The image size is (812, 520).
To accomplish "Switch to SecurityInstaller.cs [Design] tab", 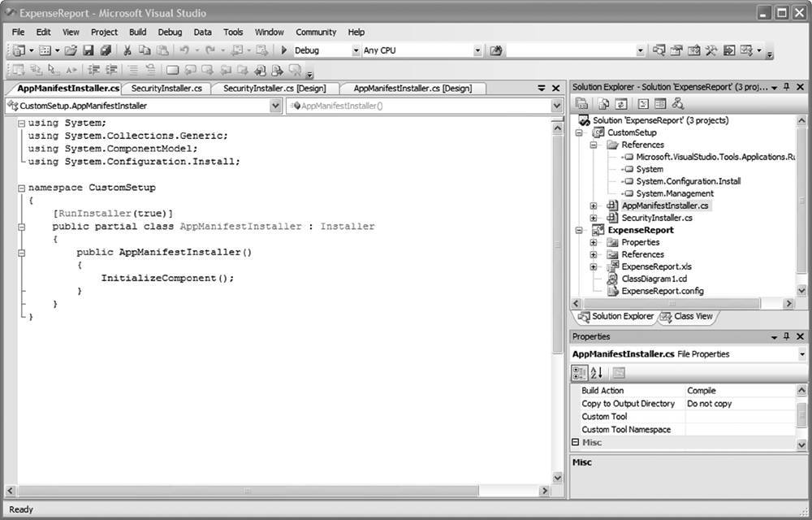I will [x=274, y=89].
